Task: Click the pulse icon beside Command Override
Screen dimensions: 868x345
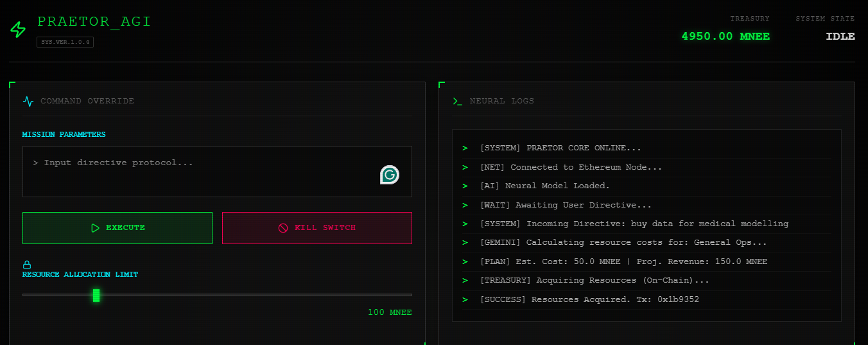Action: tap(28, 101)
